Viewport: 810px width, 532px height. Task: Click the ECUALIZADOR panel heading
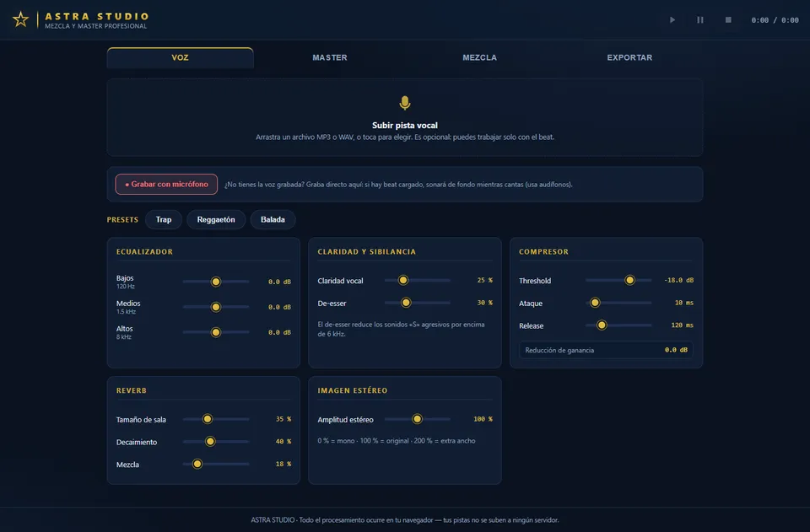point(144,252)
